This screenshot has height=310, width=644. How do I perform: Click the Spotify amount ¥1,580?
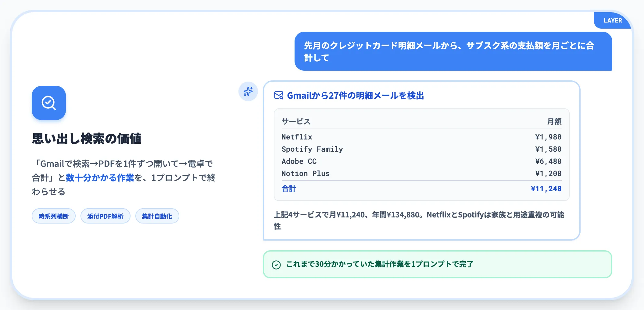pyautogui.click(x=548, y=149)
